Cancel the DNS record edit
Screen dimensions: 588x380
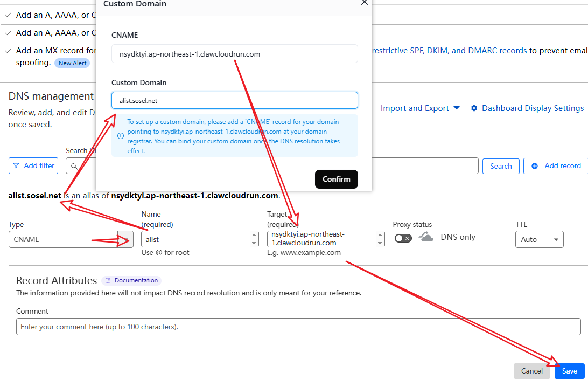(x=531, y=371)
